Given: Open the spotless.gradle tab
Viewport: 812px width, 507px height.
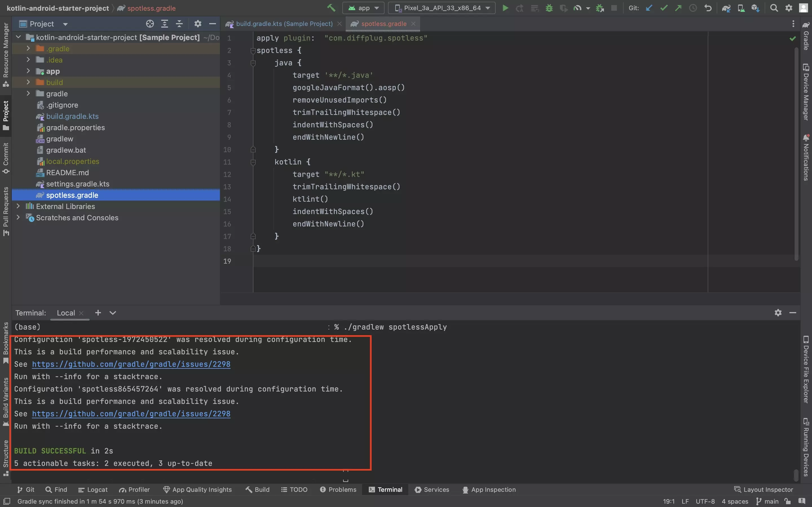Looking at the screenshot, I should pyautogui.click(x=383, y=24).
